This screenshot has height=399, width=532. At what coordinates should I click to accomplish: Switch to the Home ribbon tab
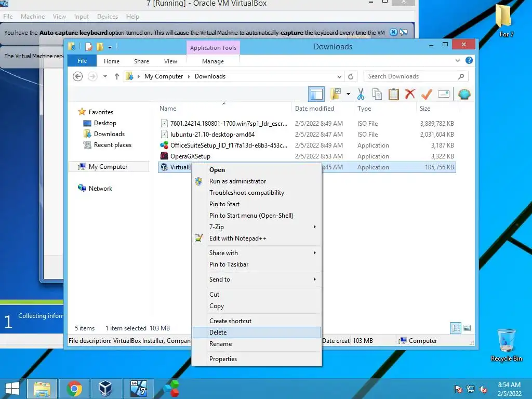coord(112,61)
